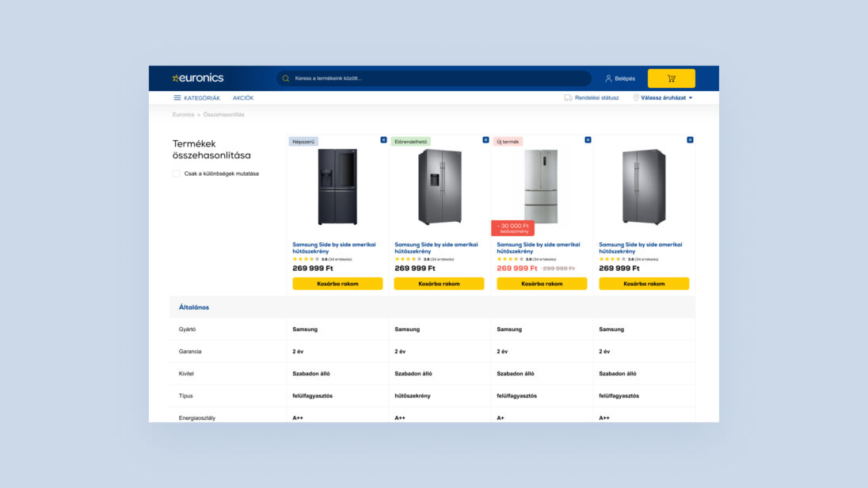Remove the Új termék product from comparison

[588, 140]
